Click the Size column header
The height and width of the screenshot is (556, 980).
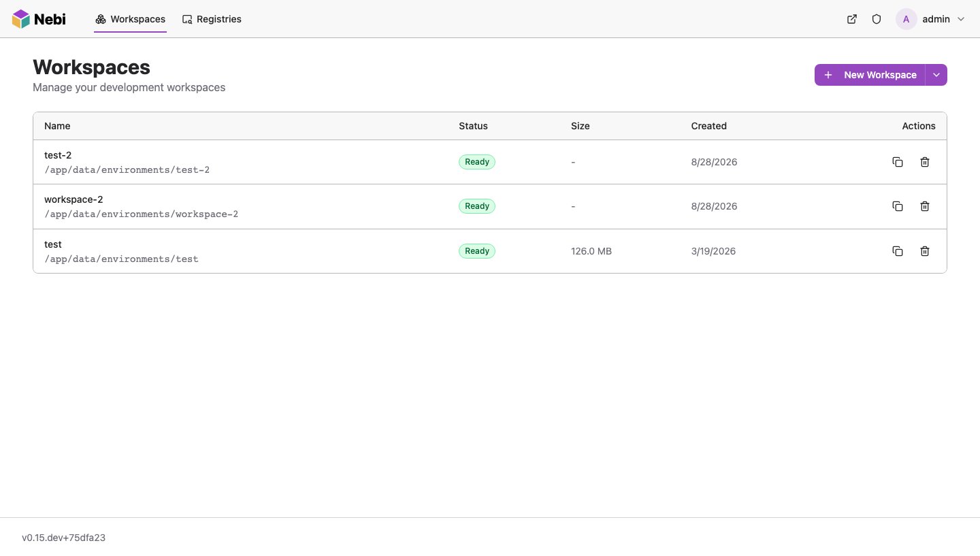click(581, 126)
